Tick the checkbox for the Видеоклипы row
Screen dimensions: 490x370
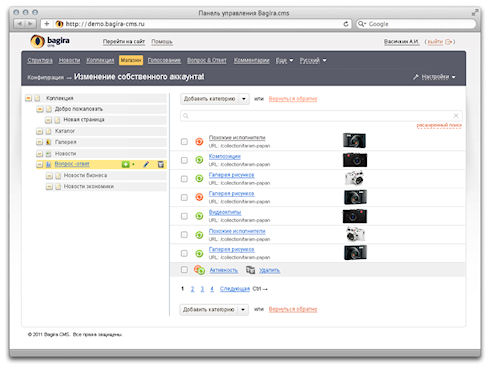(x=184, y=216)
